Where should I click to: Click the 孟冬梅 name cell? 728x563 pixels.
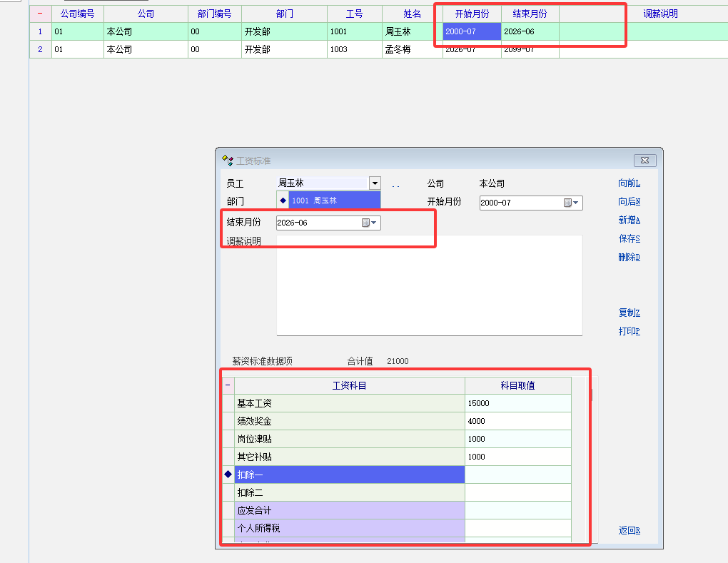413,49
